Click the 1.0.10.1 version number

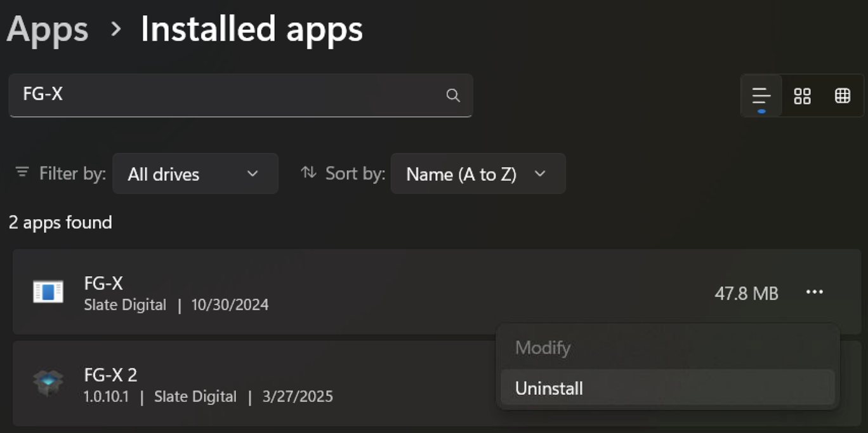tap(107, 397)
